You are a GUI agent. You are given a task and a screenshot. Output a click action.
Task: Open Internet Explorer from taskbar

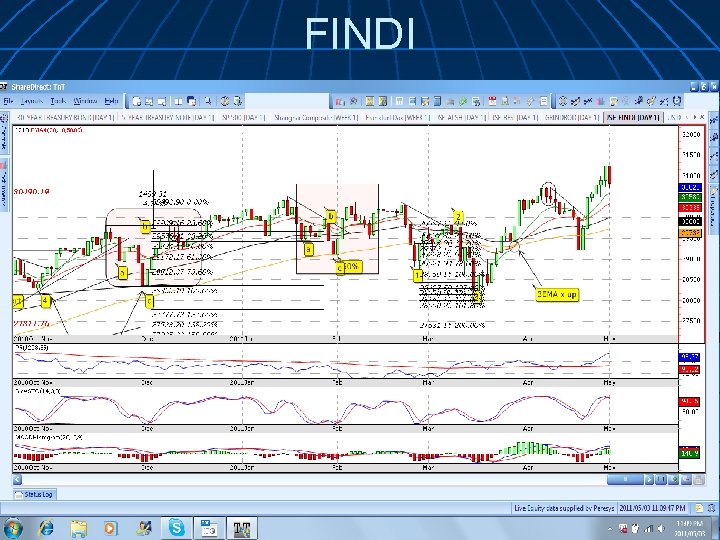46,528
